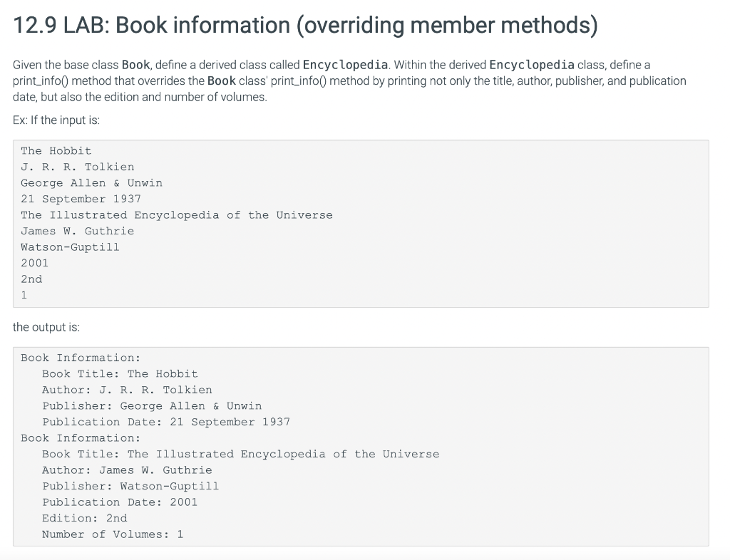This screenshot has height=560, width=730.
Task: Click input line 'James W. Guthrie'
Action: point(77,231)
